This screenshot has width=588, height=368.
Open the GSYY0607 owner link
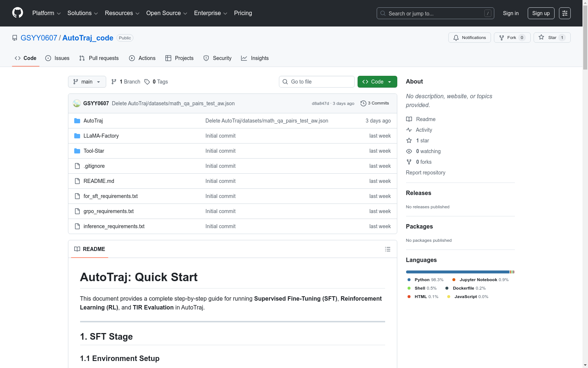tap(39, 38)
